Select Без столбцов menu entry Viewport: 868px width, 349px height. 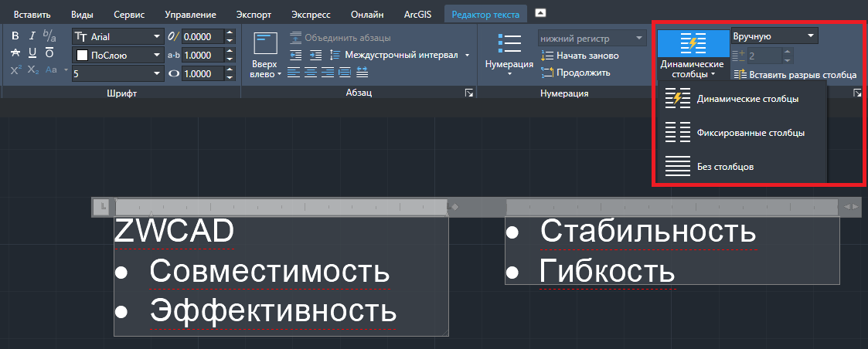[x=740, y=166]
